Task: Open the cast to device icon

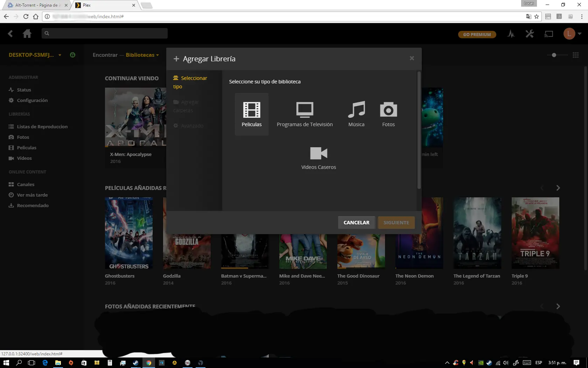Action: [x=549, y=34]
